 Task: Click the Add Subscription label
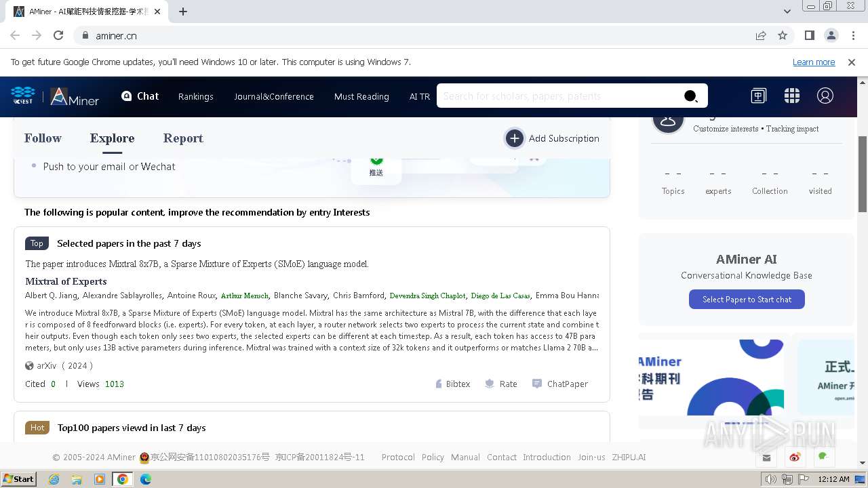564,138
